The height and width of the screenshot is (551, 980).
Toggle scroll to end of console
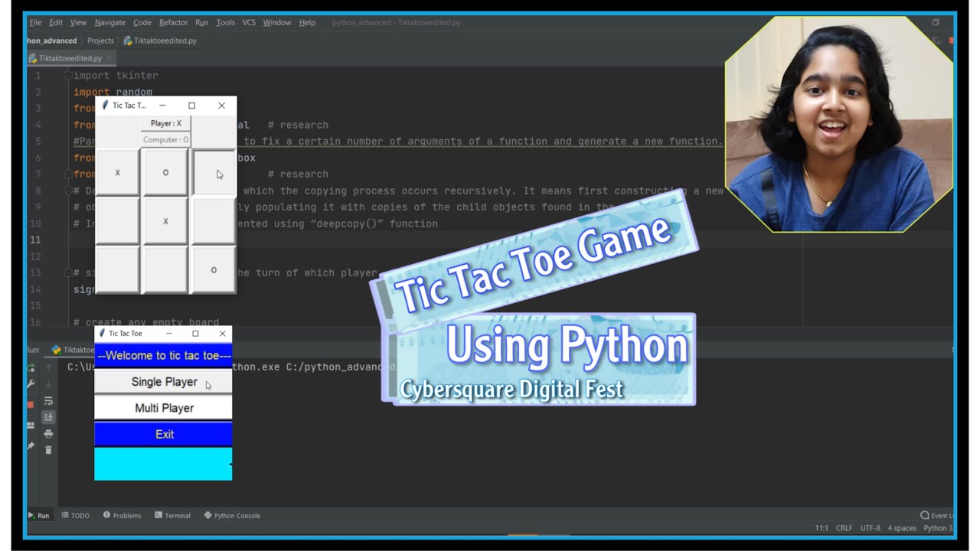48,417
